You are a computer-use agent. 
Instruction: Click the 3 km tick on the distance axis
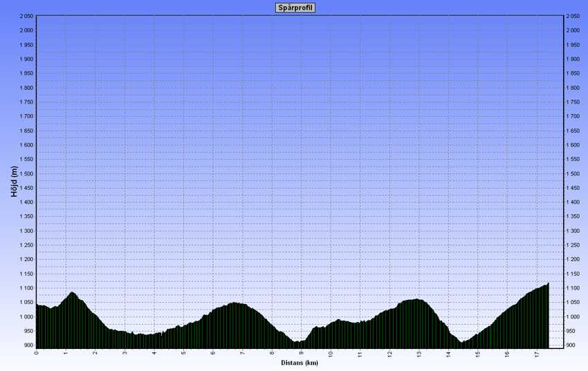click(125, 352)
